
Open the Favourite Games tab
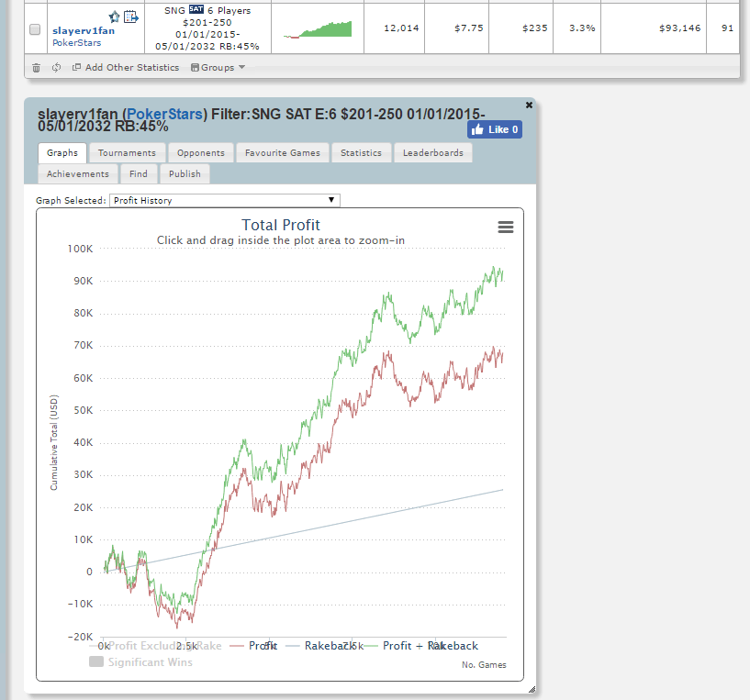(x=283, y=153)
